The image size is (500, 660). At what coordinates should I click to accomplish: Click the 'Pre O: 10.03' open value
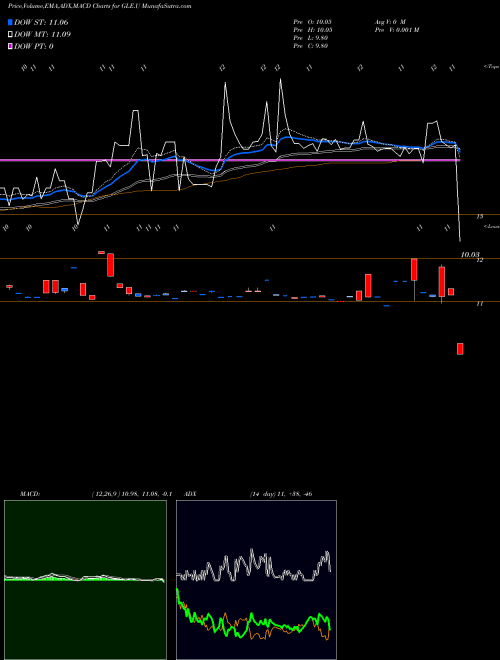tap(313, 22)
